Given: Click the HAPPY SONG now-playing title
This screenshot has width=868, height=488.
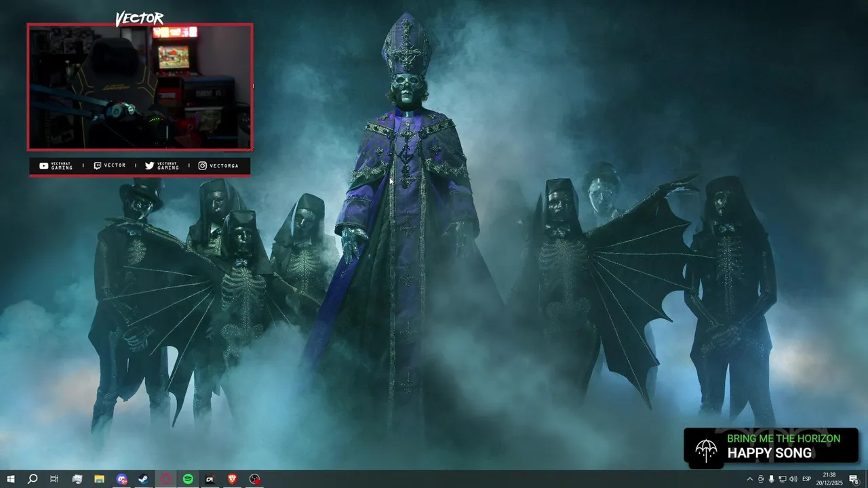Looking at the screenshot, I should click(770, 453).
